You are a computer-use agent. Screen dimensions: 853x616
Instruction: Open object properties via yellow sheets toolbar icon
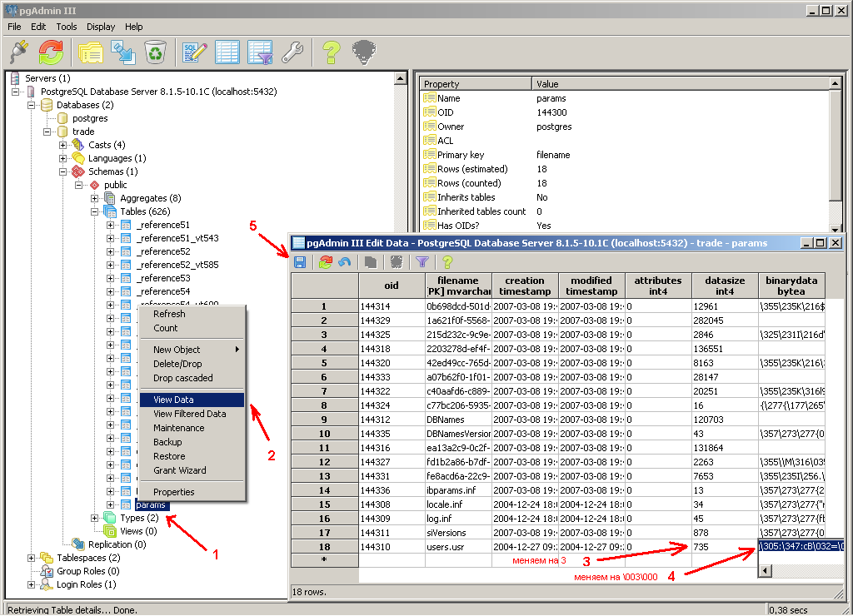click(x=90, y=52)
